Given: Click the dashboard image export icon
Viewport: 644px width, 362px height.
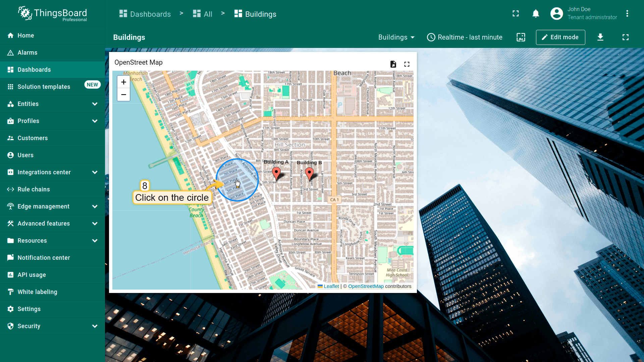Looking at the screenshot, I should 521,37.
